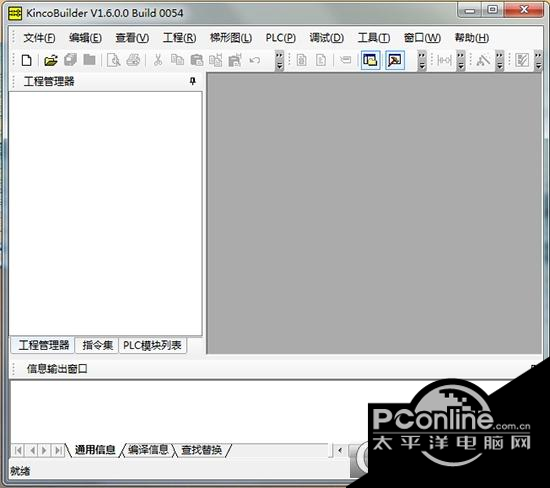
Task: Pin the 工程管理器 panel with pushpin
Action: point(192,81)
